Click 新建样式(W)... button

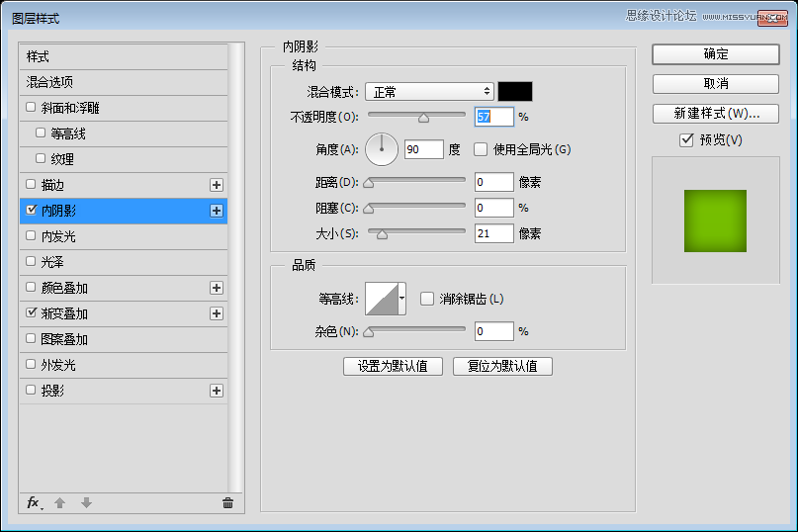(716, 114)
